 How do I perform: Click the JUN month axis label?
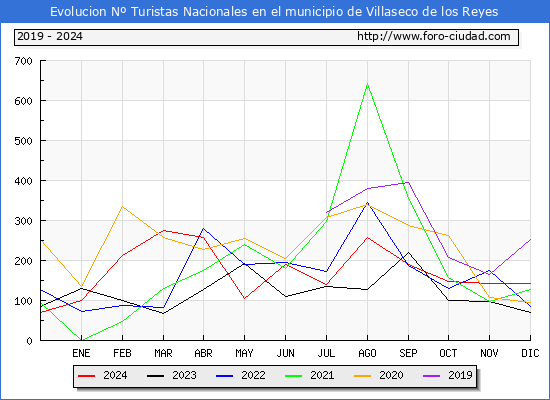tap(286, 353)
